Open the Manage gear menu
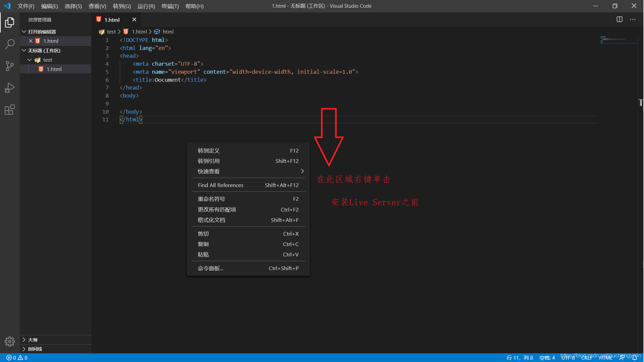 click(10, 341)
